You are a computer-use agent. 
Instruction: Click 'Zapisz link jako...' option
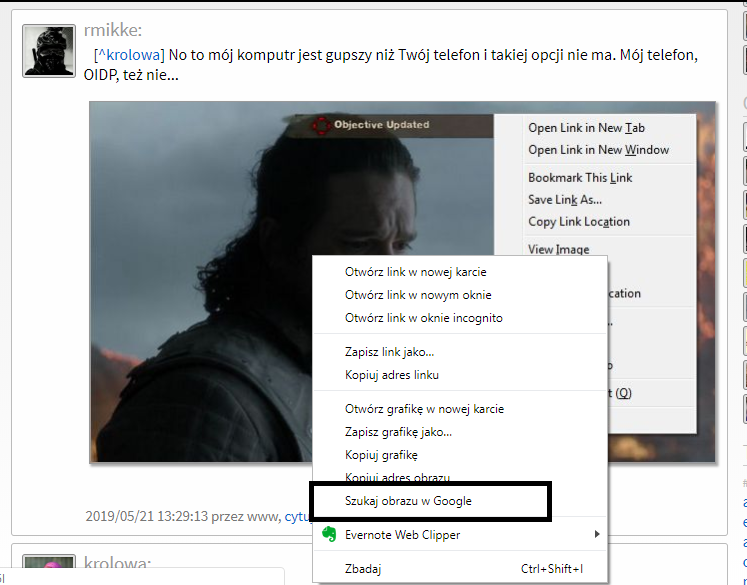point(460,352)
